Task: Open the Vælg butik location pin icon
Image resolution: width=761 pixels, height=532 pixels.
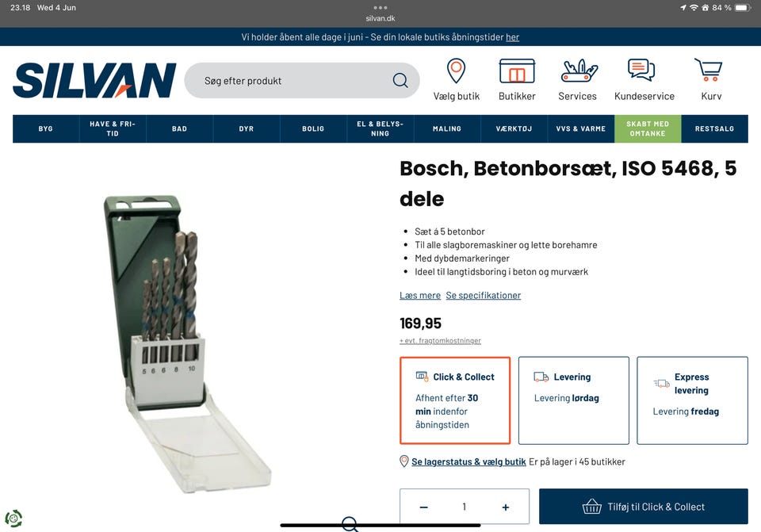Action: pos(456,71)
